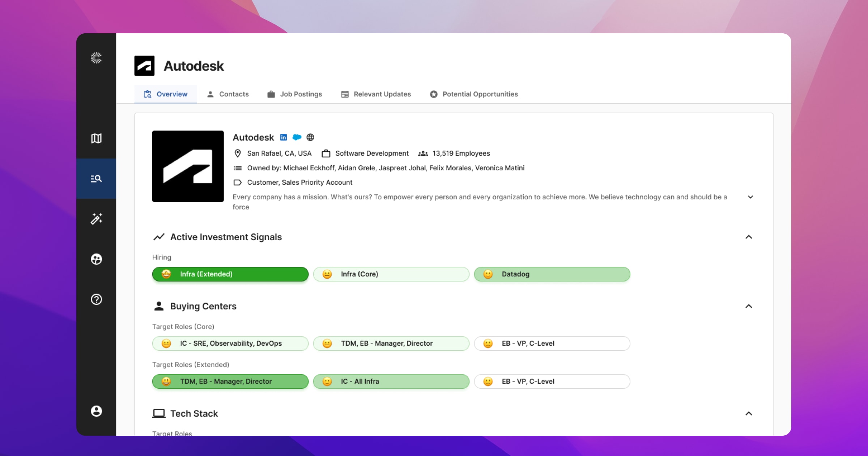868x456 pixels.
Task: Select core TDM, EB - Manager, Director role
Action: coord(391,343)
